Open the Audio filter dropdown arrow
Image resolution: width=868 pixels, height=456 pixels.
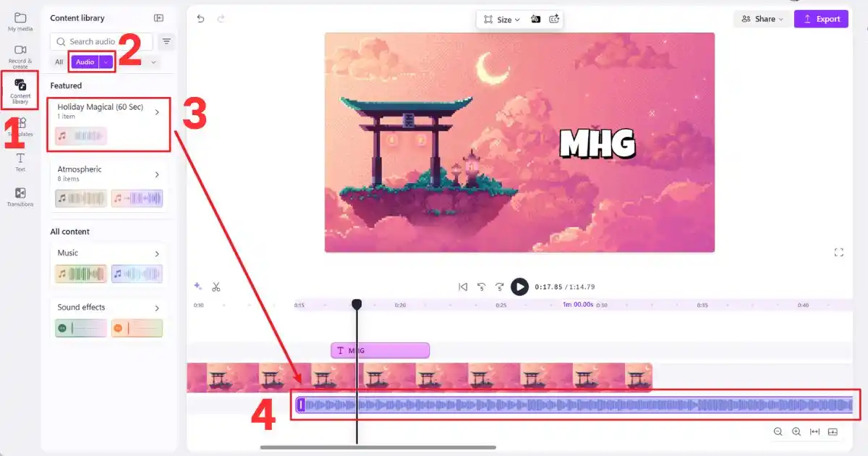[x=106, y=62]
